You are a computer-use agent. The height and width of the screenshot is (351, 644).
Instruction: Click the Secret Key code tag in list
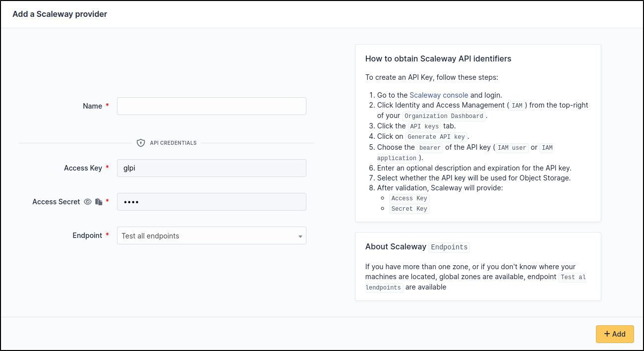[409, 209]
